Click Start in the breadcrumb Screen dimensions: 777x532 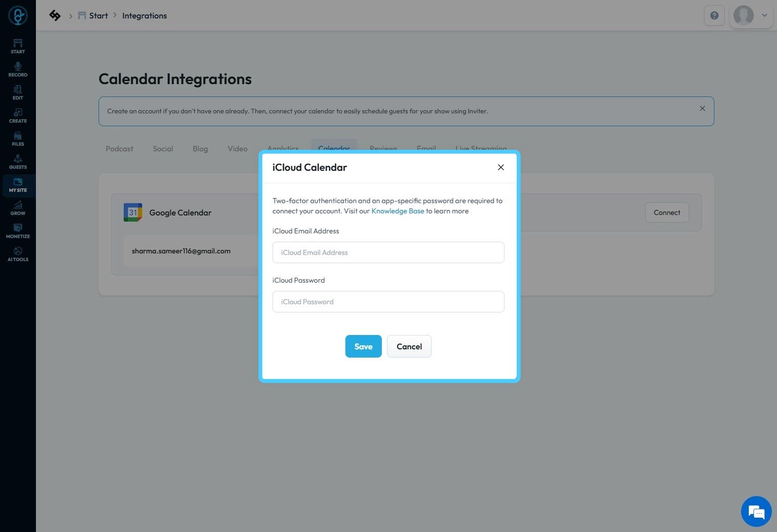click(93, 15)
